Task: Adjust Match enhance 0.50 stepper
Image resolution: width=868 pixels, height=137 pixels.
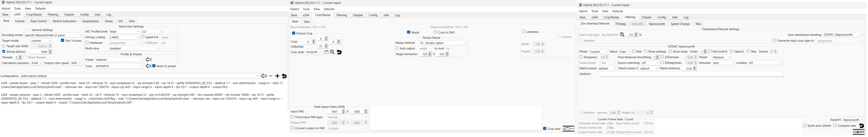Action: (695, 68)
